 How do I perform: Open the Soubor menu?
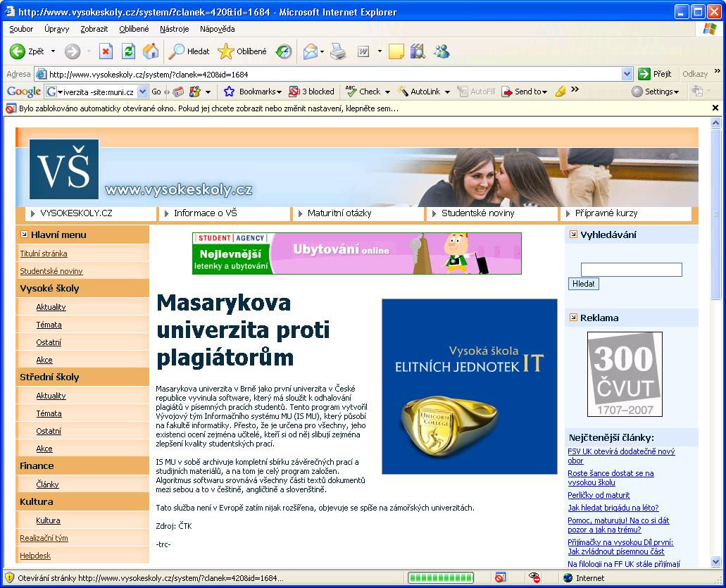[x=21, y=29]
